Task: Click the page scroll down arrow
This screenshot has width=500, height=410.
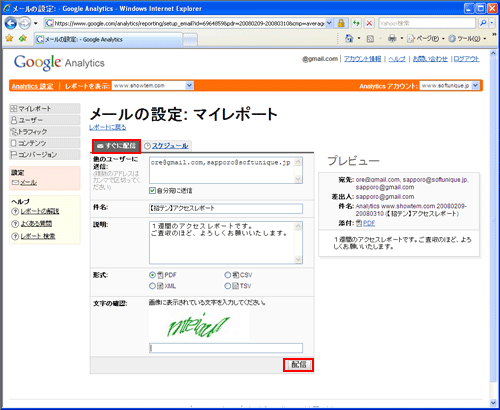Action: [x=494, y=403]
